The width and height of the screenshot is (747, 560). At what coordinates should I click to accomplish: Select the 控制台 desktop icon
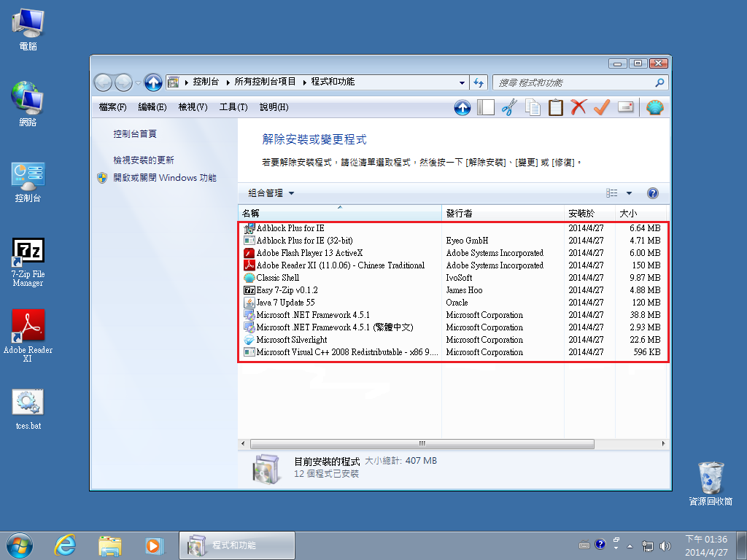click(28, 182)
